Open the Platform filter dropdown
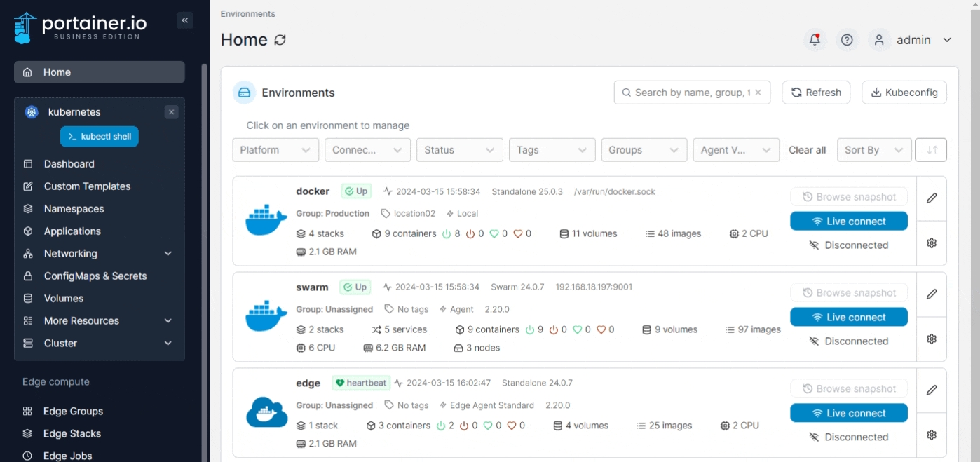The height and width of the screenshot is (462, 980). (275, 150)
